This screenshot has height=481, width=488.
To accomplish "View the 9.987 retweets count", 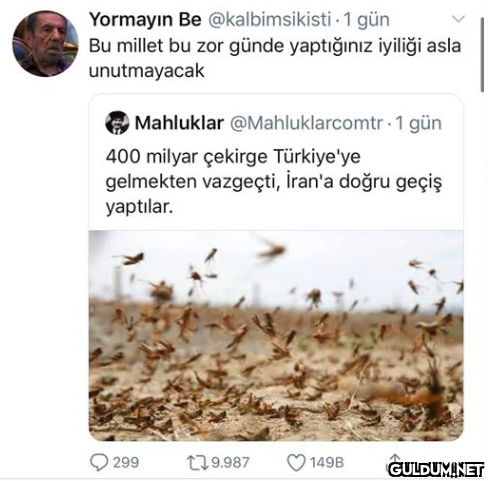I will pyautogui.click(x=230, y=463).
